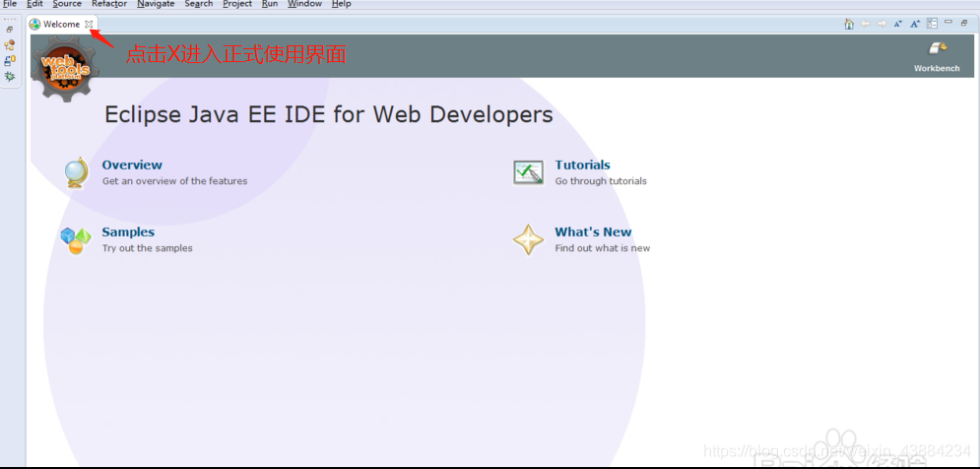This screenshot has width=980, height=469.
Task: Open the Project menu
Action: 237,4
